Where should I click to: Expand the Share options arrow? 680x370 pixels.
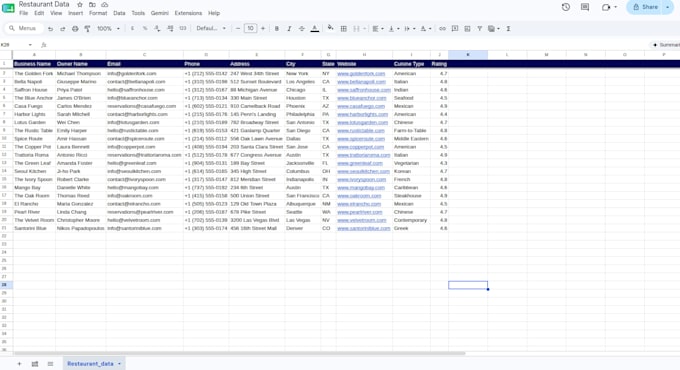[668, 7]
